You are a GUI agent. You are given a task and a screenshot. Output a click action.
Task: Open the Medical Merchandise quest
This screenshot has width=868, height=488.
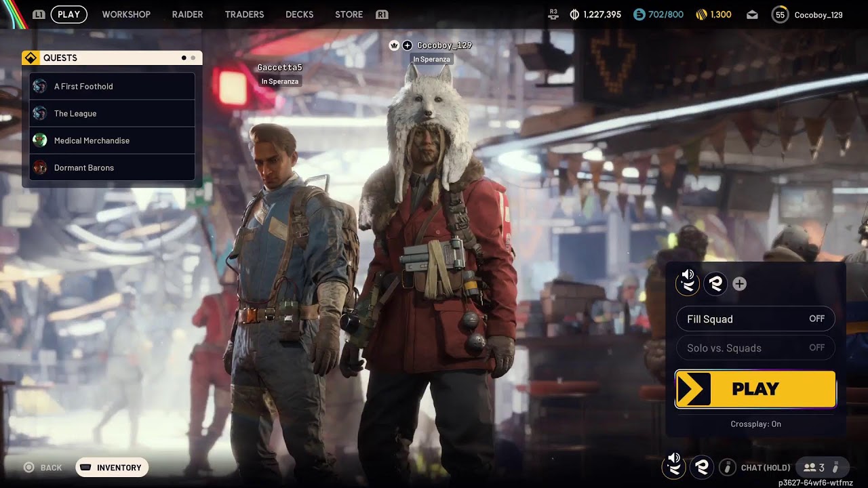click(112, 140)
